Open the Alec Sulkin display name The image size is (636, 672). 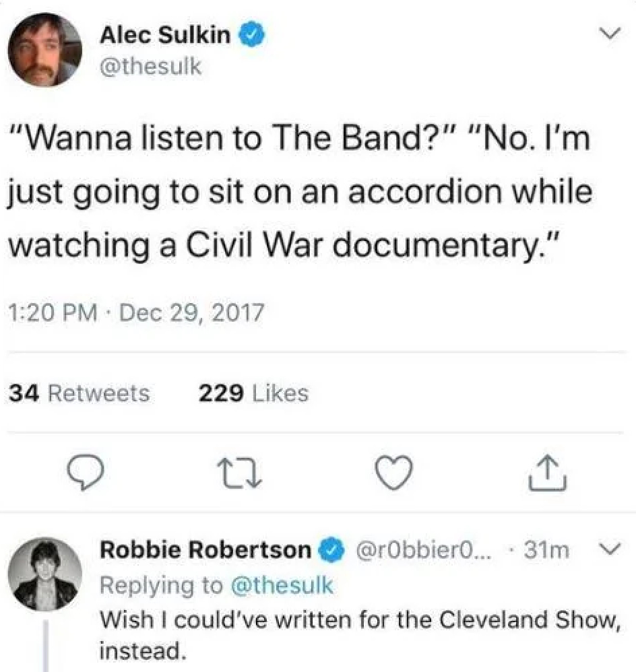(165, 35)
